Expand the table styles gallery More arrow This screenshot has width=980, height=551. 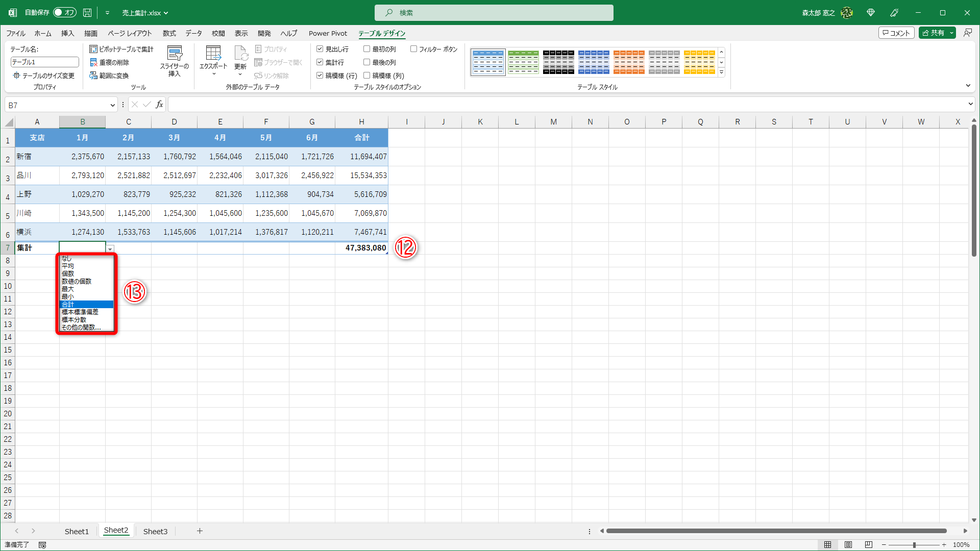pos(721,72)
